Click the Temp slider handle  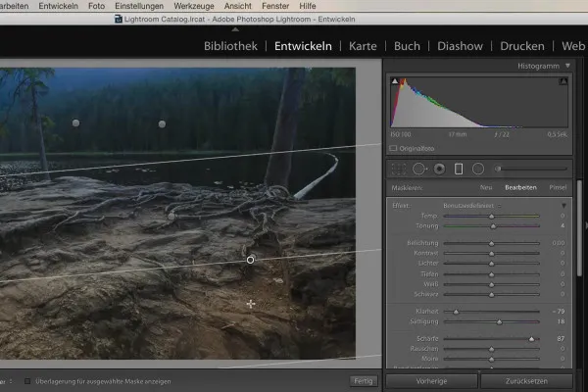click(492, 217)
